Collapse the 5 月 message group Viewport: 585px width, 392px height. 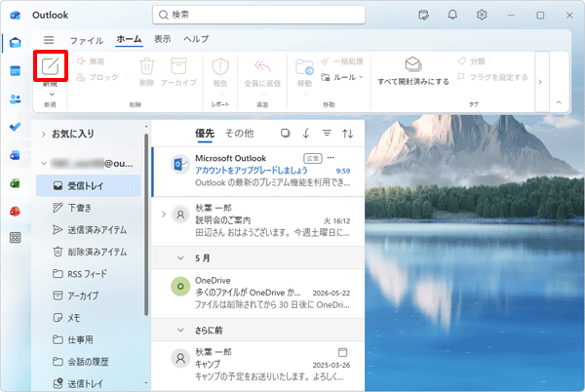coord(180,258)
